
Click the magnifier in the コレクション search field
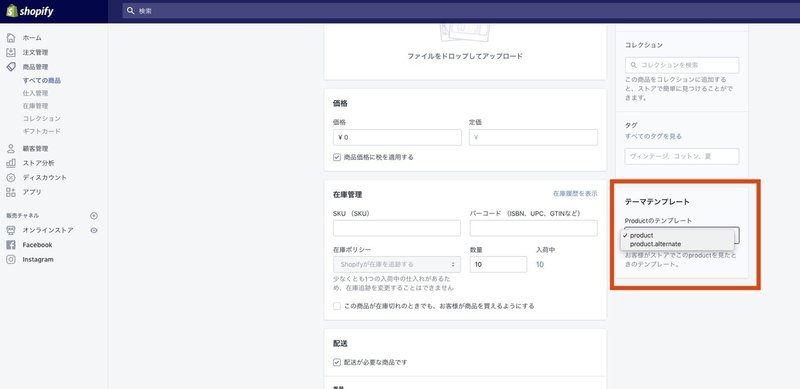pos(634,65)
